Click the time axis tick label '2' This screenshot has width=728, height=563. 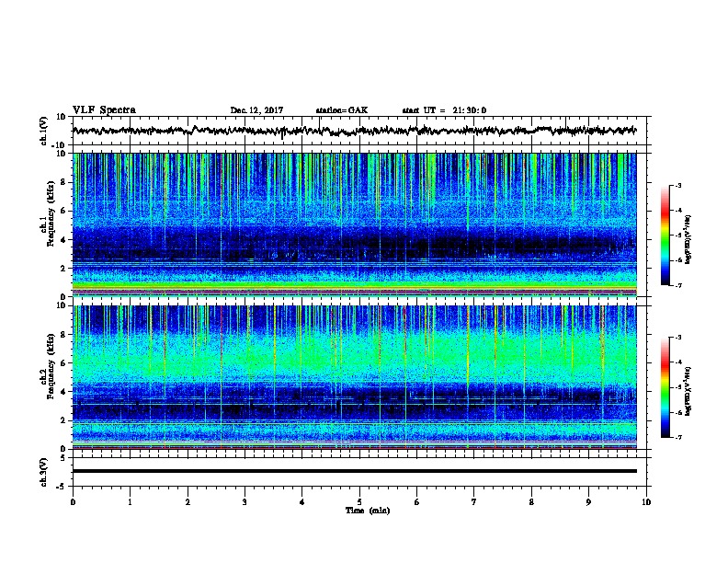point(188,502)
